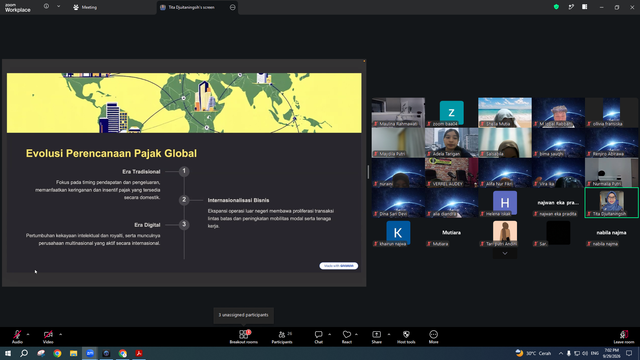Screen dimensions: 640x360
Task: Click Leave room button
Action: (624, 337)
